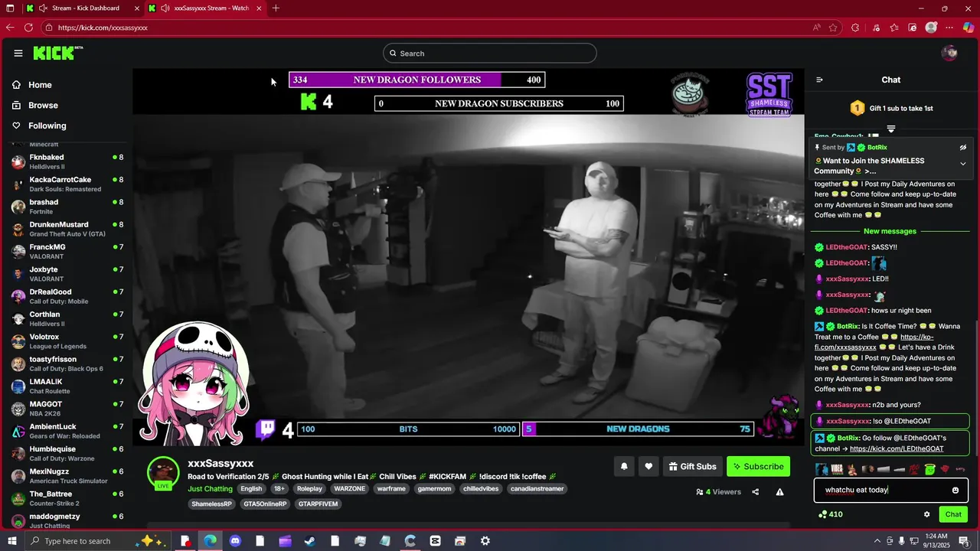Viewport: 980px width, 551px height.
Task: Click the Just Chatting category link
Action: point(210,489)
